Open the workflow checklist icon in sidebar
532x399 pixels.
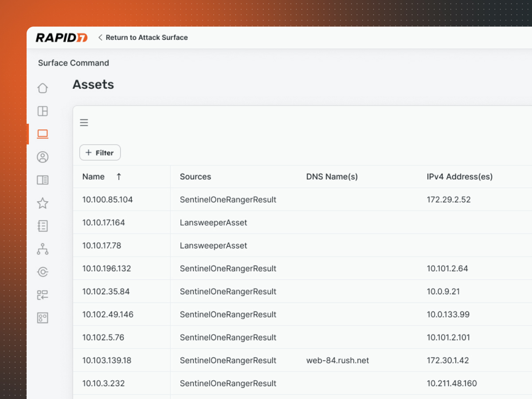click(43, 295)
